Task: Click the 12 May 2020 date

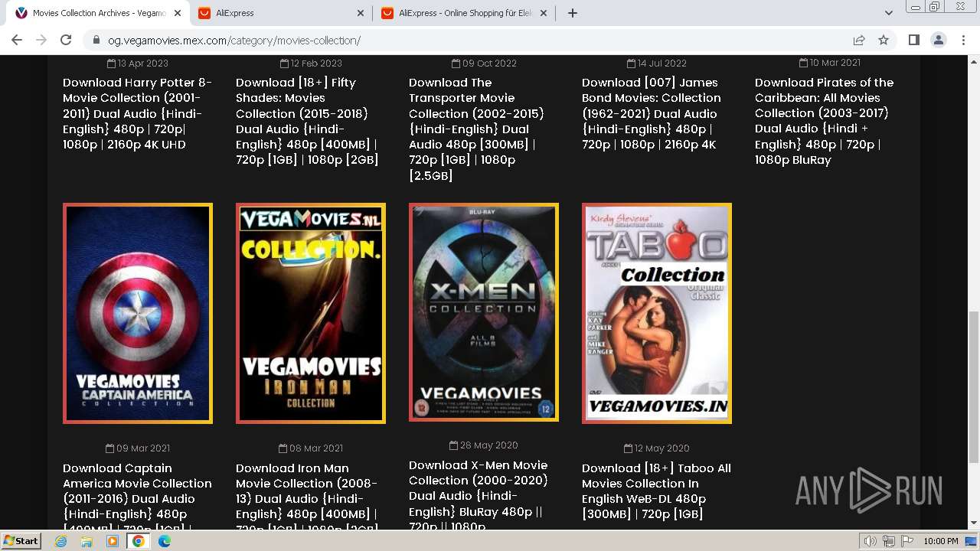Action: click(657, 448)
